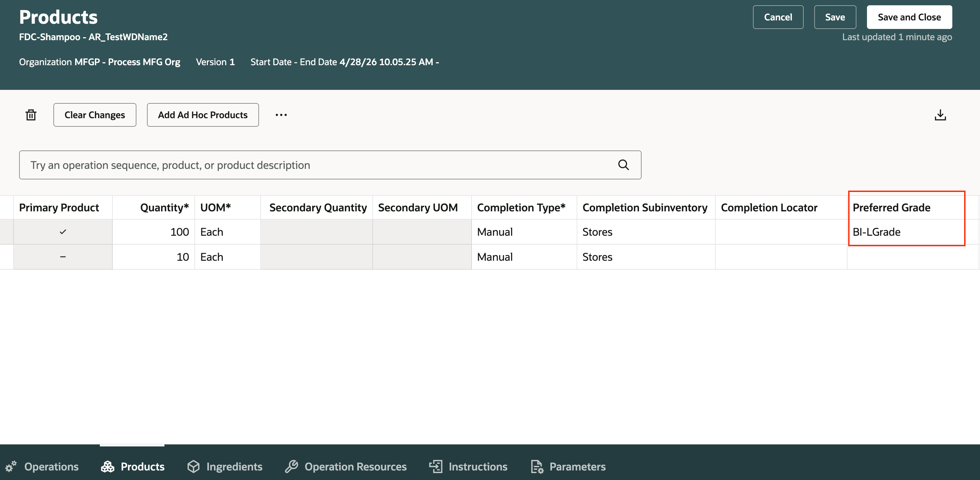Click the Quantity cell showing 10
980x480 pixels.
[154, 257]
